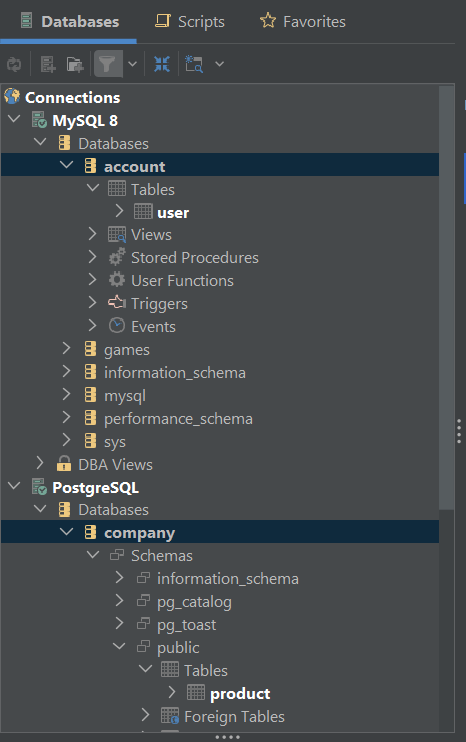This screenshot has width=466, height=742.
Task: Click the collapse all tree icon
Action: coord(162,64)
